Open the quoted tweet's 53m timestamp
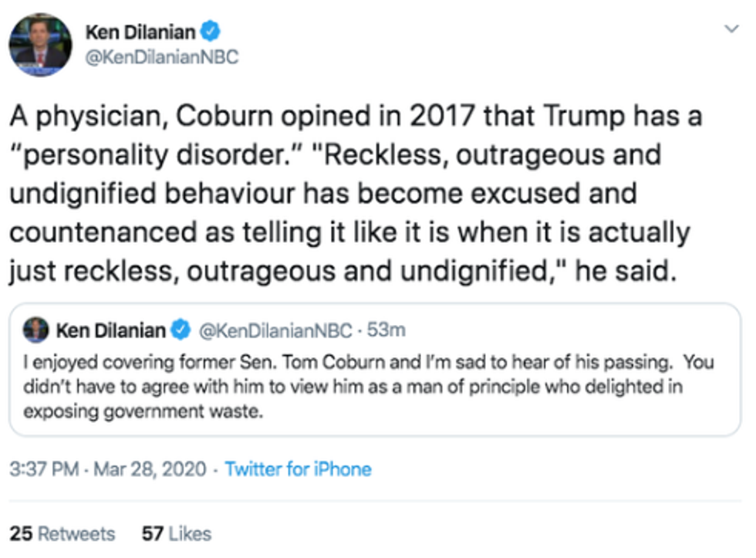Viewport: 756px width, 558px height. point(387,331)
